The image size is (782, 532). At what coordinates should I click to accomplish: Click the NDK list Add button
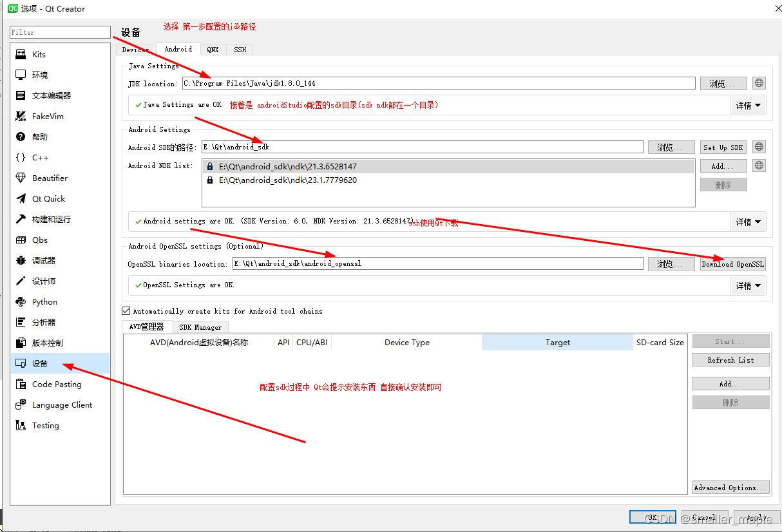723,166
